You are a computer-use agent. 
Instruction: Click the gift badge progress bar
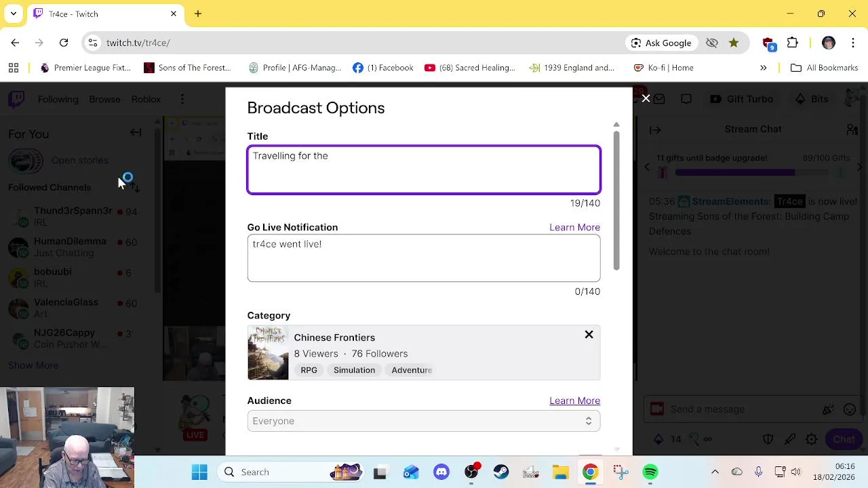751,173
